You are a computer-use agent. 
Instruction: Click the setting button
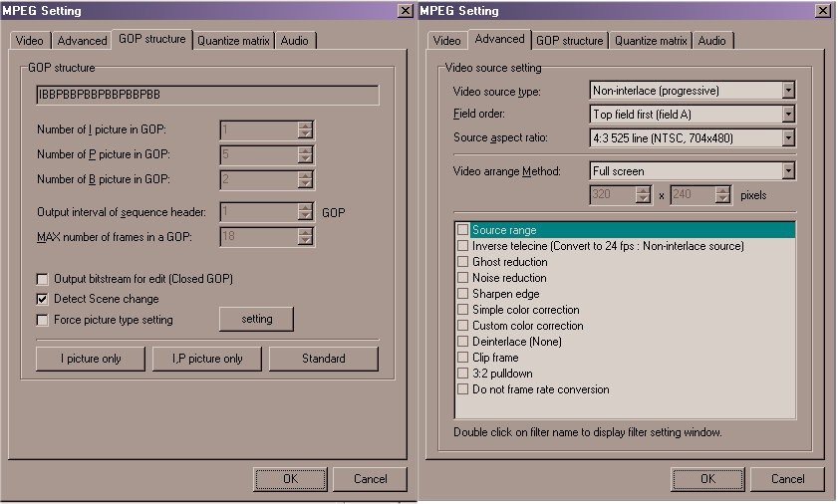tap(256, 319)
